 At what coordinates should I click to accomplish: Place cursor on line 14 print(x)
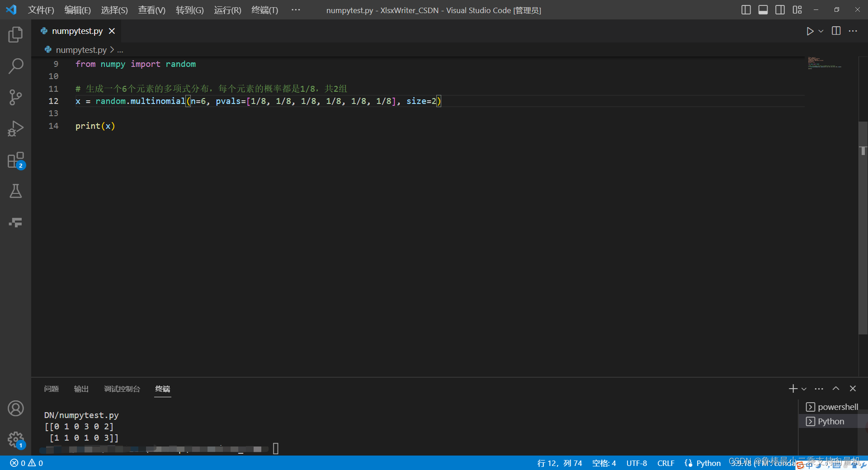[x=95, y=126]
